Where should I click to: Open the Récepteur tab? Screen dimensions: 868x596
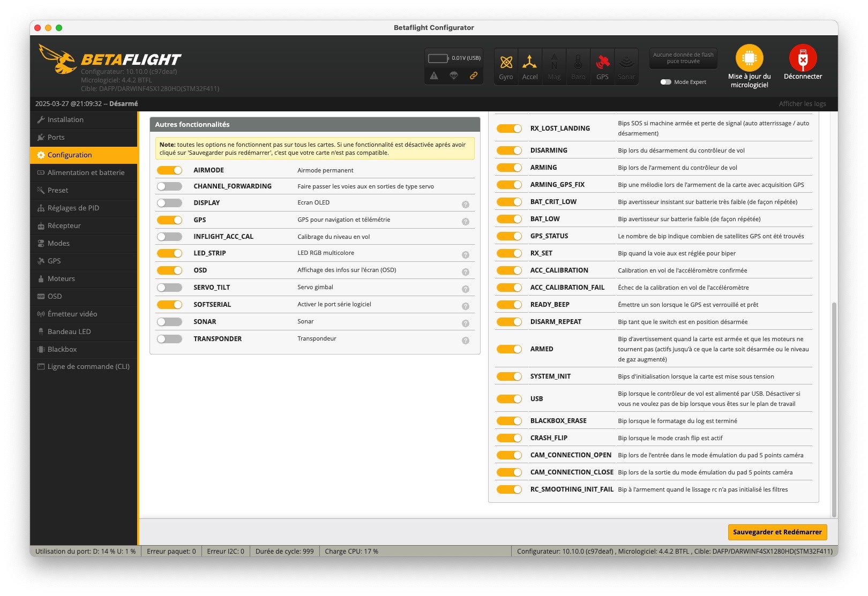pos(84,226)
